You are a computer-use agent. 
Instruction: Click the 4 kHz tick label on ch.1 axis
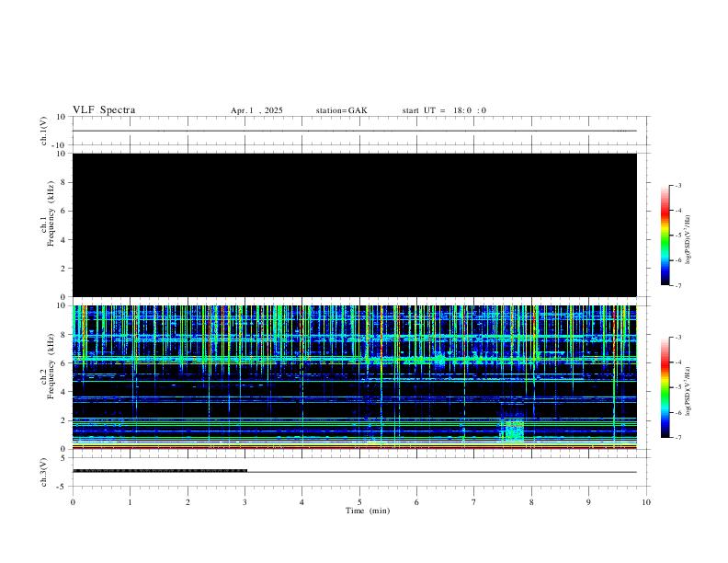63,240
